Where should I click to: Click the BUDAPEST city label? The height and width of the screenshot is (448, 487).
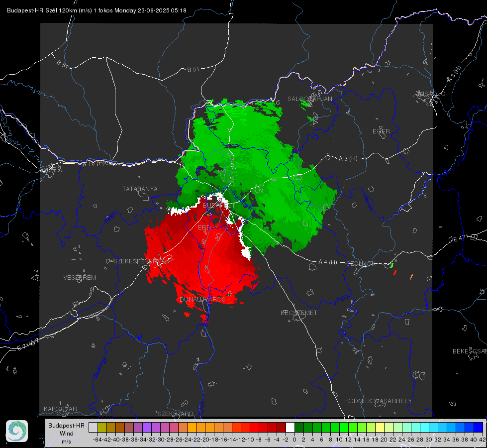coord(219,206)
